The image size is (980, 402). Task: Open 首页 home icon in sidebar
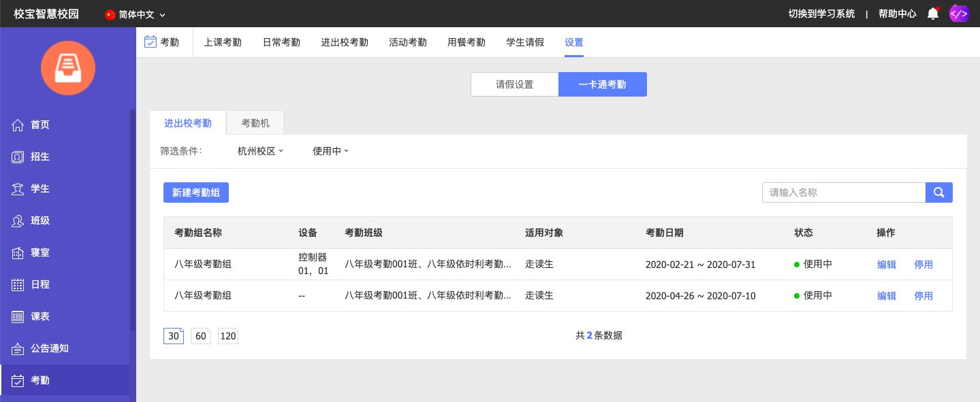coord(18,124)
